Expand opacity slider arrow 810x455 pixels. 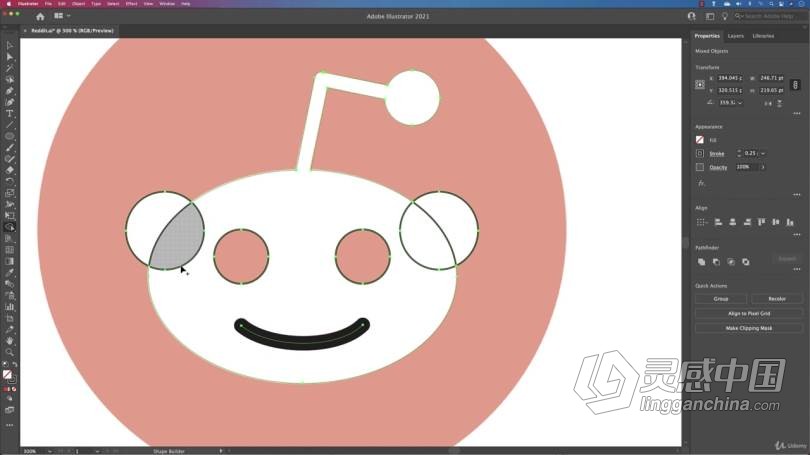point(763,167)
